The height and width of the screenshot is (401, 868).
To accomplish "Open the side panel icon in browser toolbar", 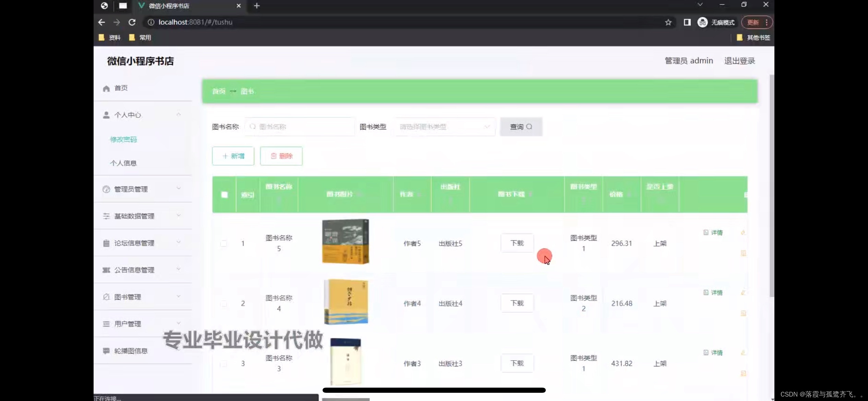I will tap(687, 22).
